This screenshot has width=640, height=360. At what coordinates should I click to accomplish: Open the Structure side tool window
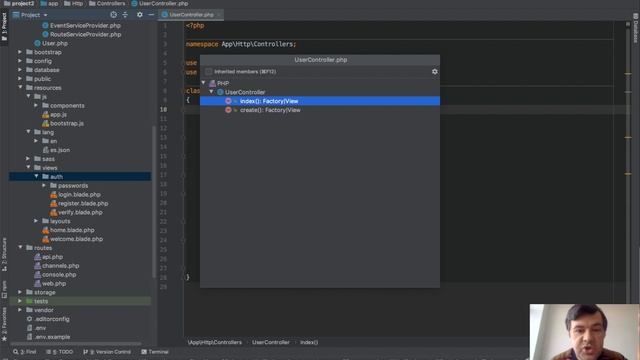click(x=4, y=255)
